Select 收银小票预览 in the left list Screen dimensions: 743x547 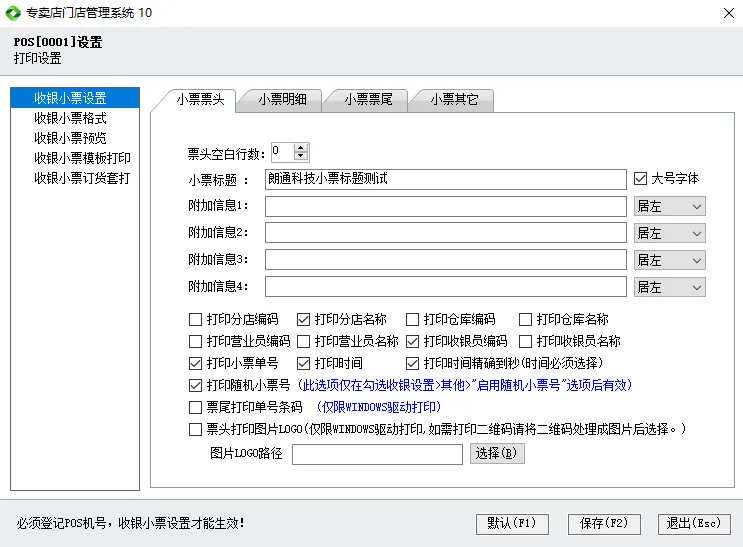pos(70,138)
